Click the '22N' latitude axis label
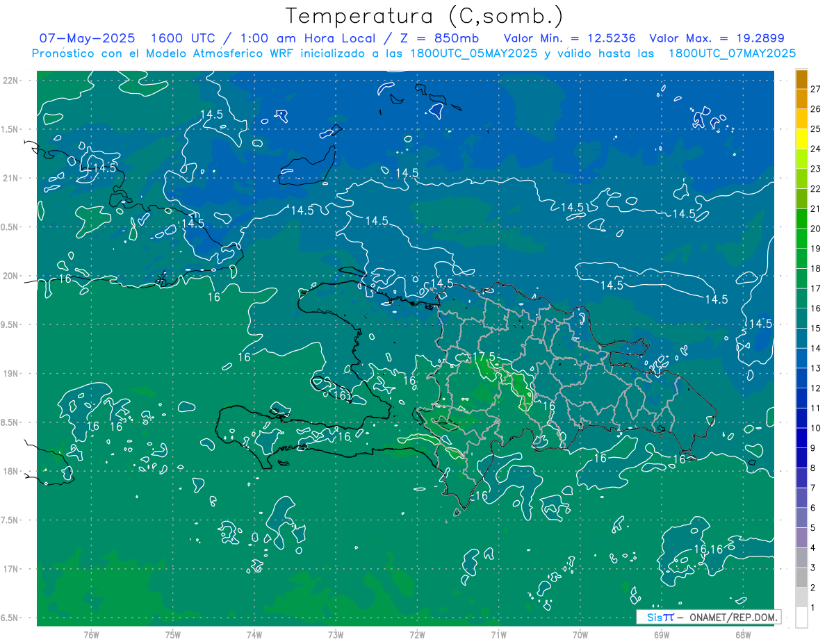This screenshot has height=644, width=834. pos(12,81)
